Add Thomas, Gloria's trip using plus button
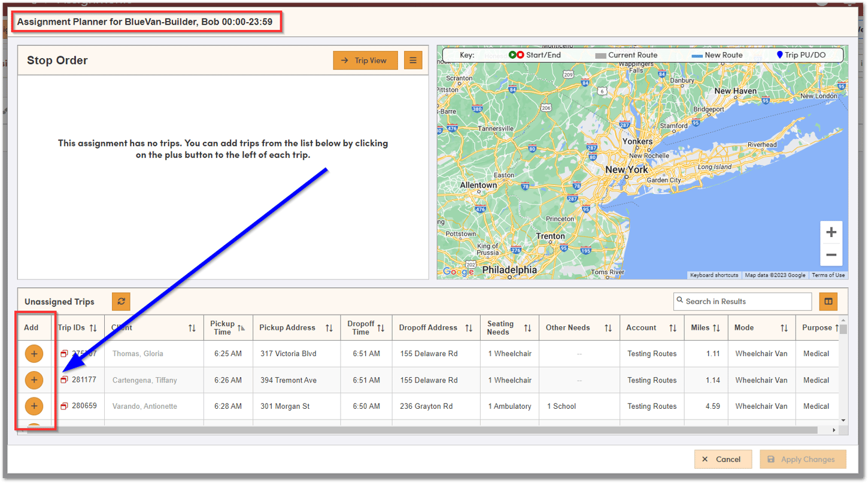Viewport: 868px width, 483px height. [34, 353]
